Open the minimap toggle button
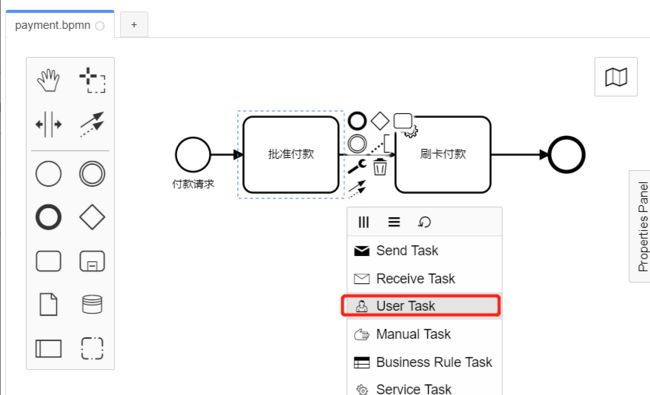The width and height of the screenshot is (650, 395). 616,77
